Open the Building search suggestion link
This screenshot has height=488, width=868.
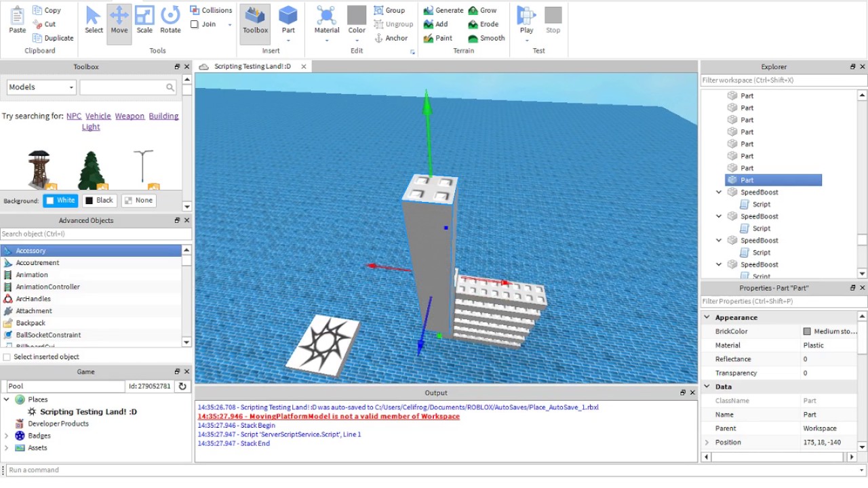pos(163,116)
